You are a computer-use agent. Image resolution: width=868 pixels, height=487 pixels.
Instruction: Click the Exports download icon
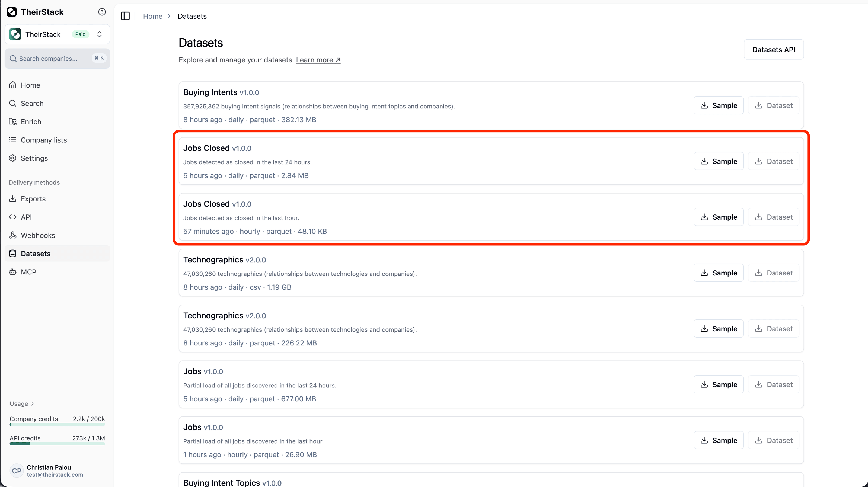pyautogui.click(x=13, y=199)
